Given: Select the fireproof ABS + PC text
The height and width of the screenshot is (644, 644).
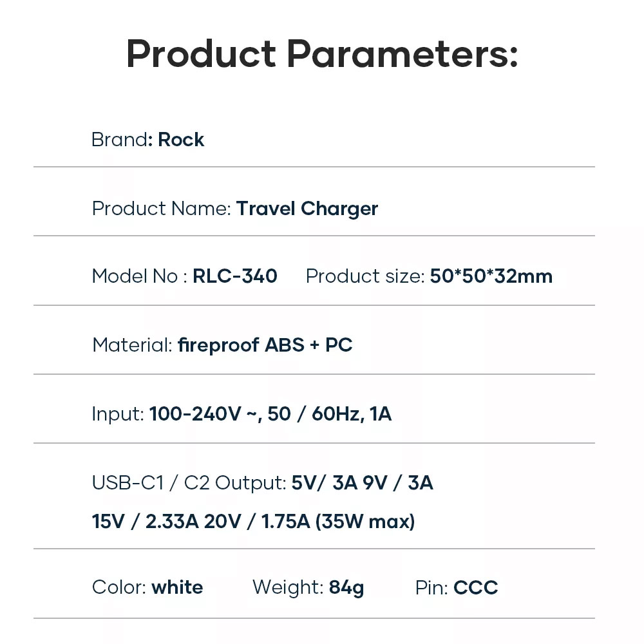Looking at the screenshot, I should pyautogui.click(x=265, y=345).
